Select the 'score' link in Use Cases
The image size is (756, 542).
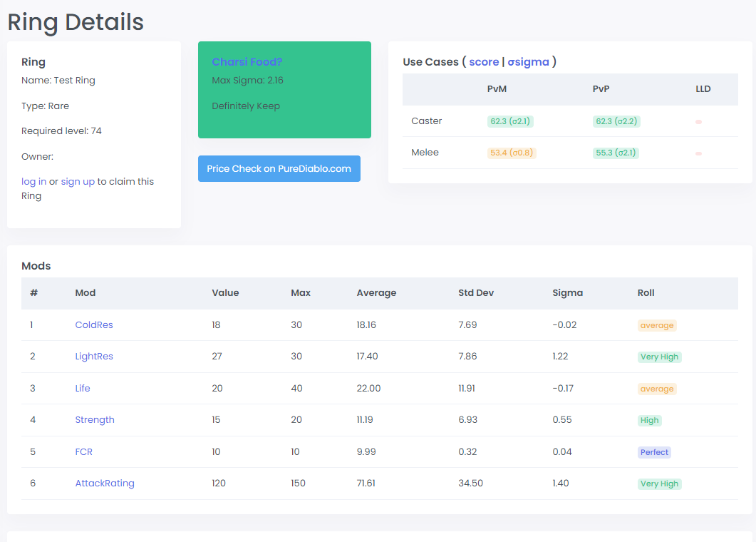tap(484, 62)
